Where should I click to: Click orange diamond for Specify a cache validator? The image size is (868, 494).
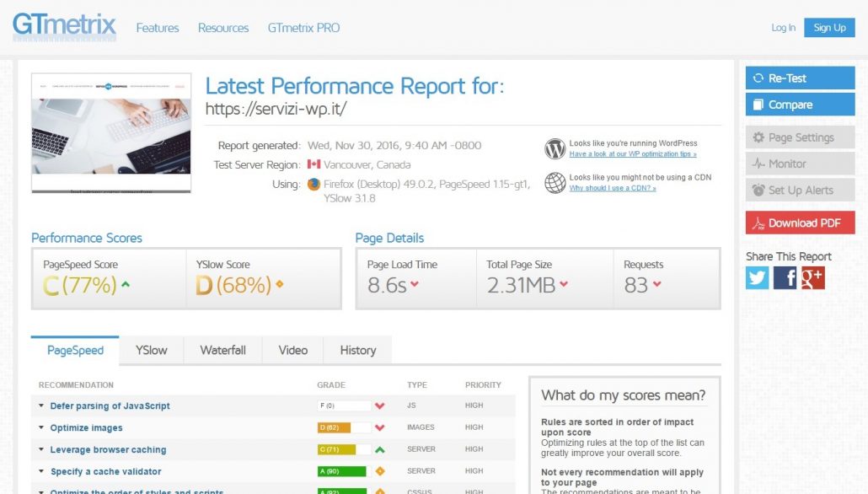[380, 471]
